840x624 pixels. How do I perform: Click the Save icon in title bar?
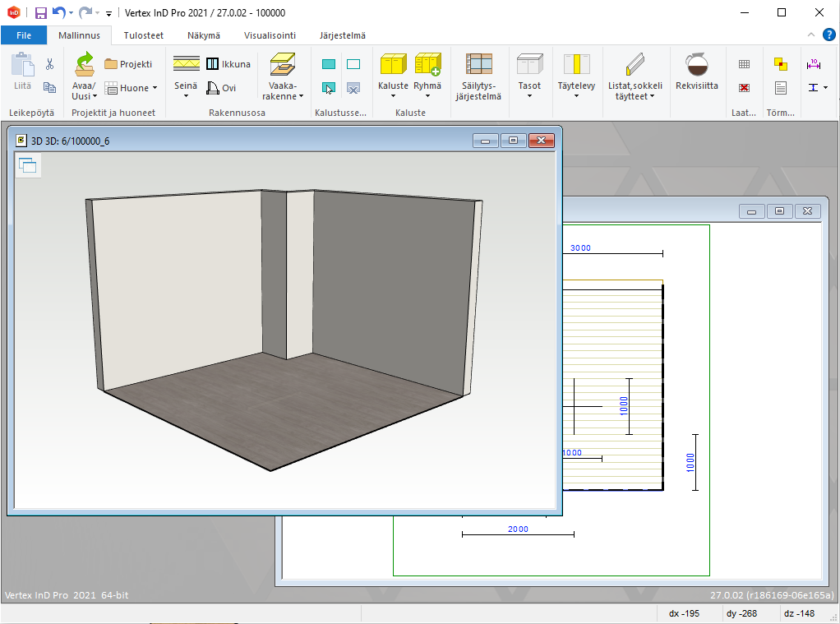(x=40, y=13)
